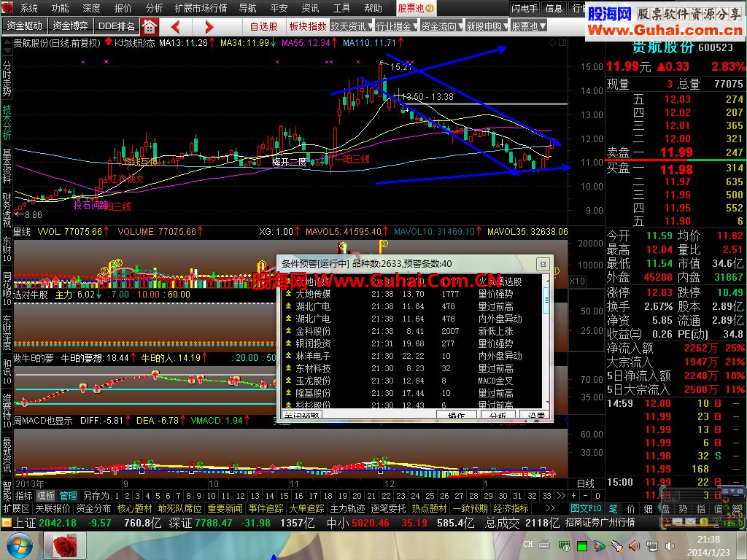
Task: Click the alert icon beside 东材科技
Action: (x=288, y=368)
